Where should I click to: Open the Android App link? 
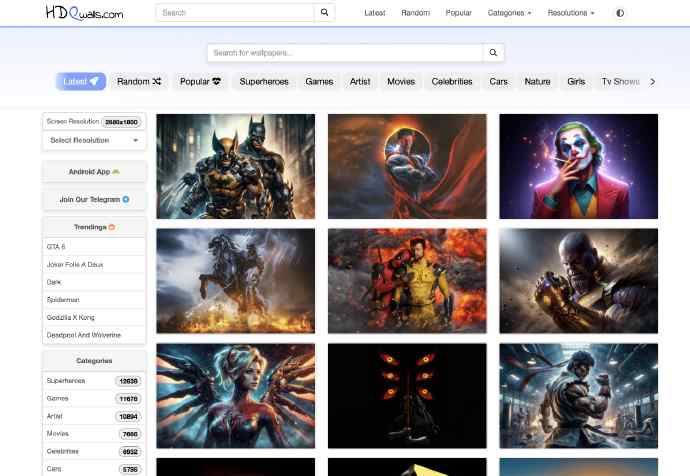click(94, 172)
